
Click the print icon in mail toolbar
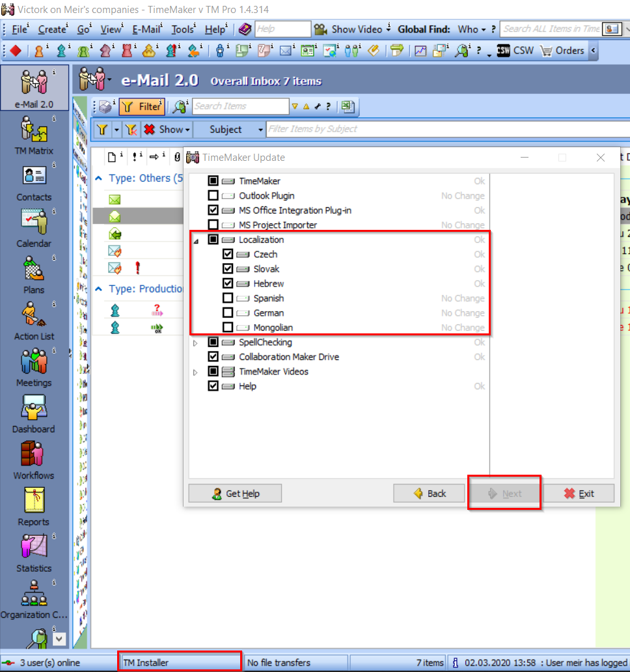(105, 106)
